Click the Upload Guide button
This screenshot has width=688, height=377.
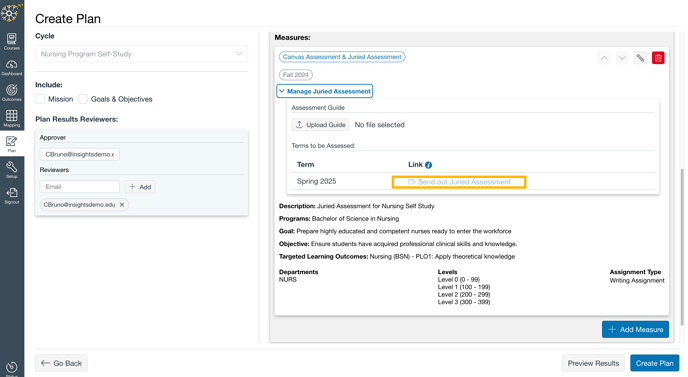coord(321,125)
